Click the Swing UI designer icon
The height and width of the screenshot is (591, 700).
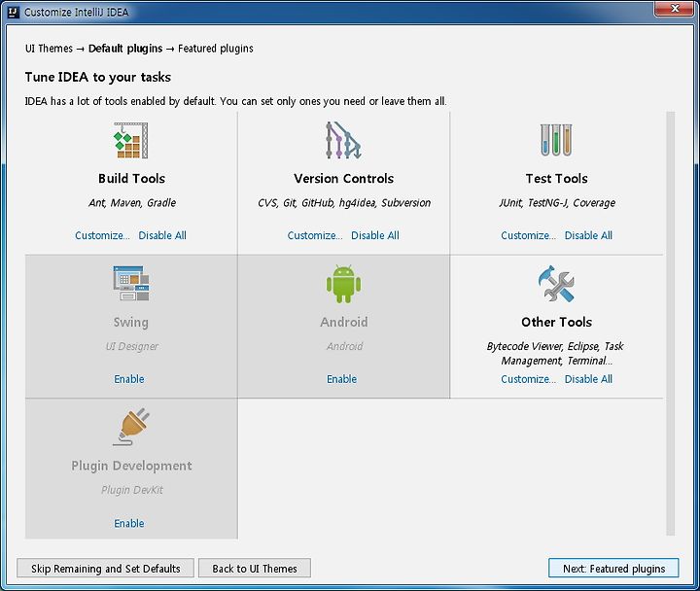(131, 284)
